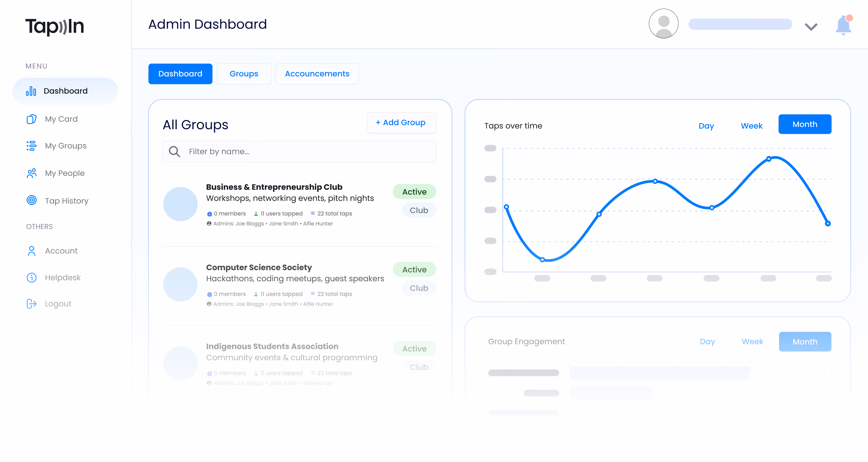This screenshot has width=868, height=462.
Task: Expand the header profile dropdown chevron
Action: click(811, 26)
